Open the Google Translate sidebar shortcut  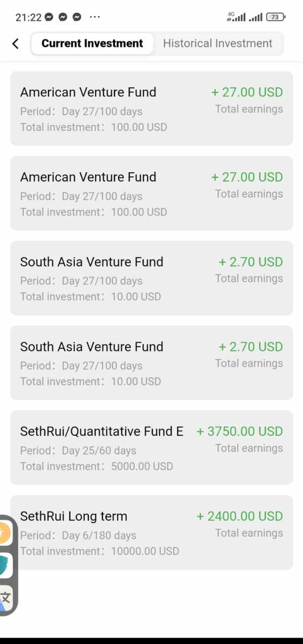5,599
